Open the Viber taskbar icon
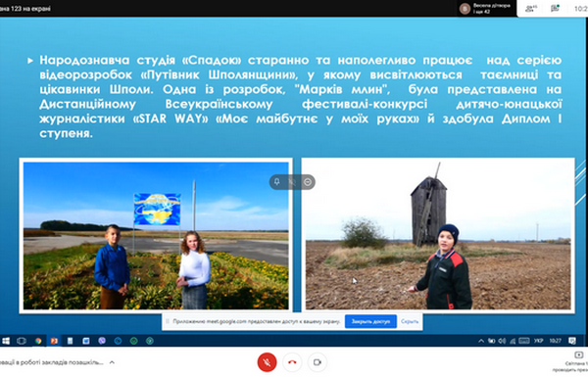Screen dimensions: 588x378 102,341
